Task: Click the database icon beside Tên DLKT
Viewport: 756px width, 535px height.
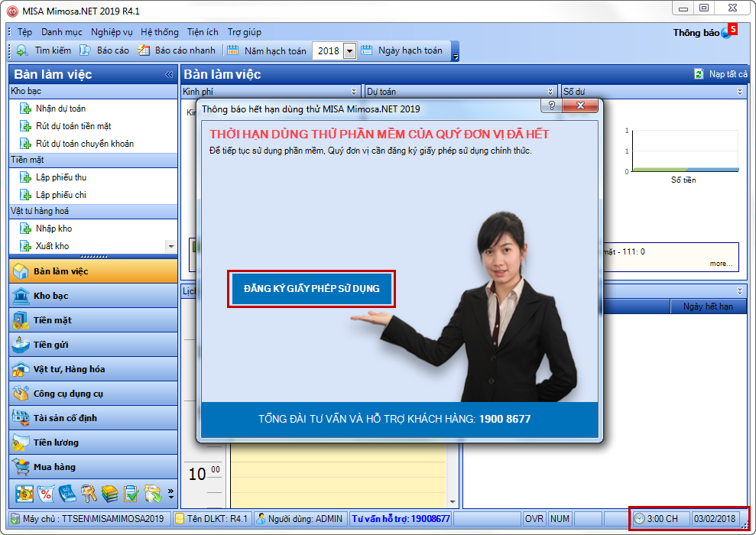Action: [180, 519]
